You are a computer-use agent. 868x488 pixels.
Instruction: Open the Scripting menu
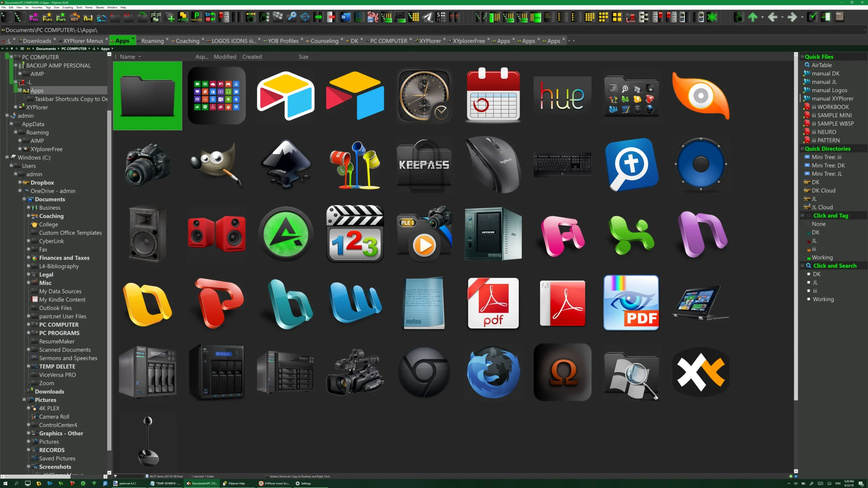tap(67, 7)
